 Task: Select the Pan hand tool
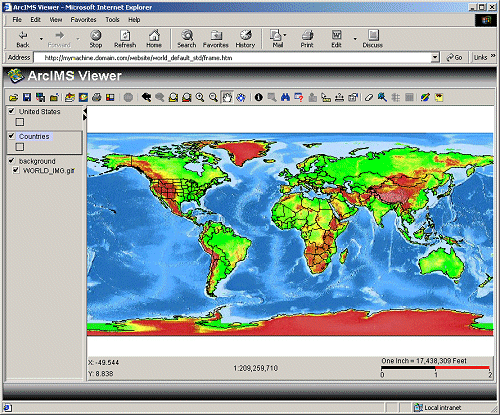(227, 98)
